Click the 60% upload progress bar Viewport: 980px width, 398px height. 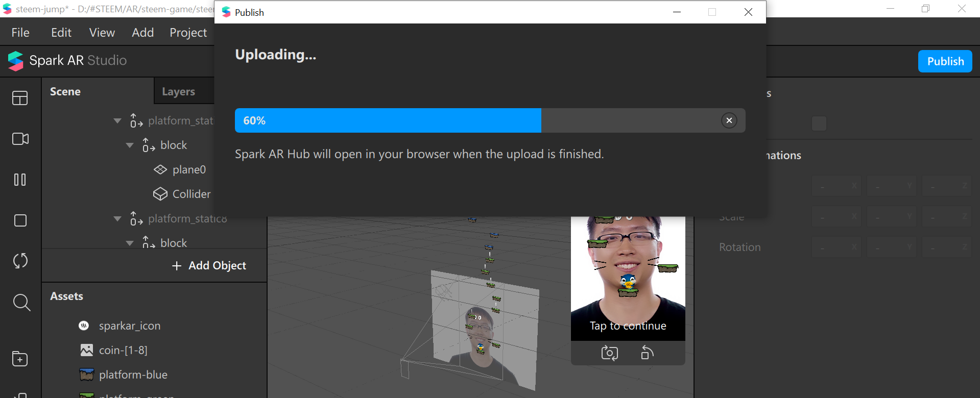click(490, 120)
